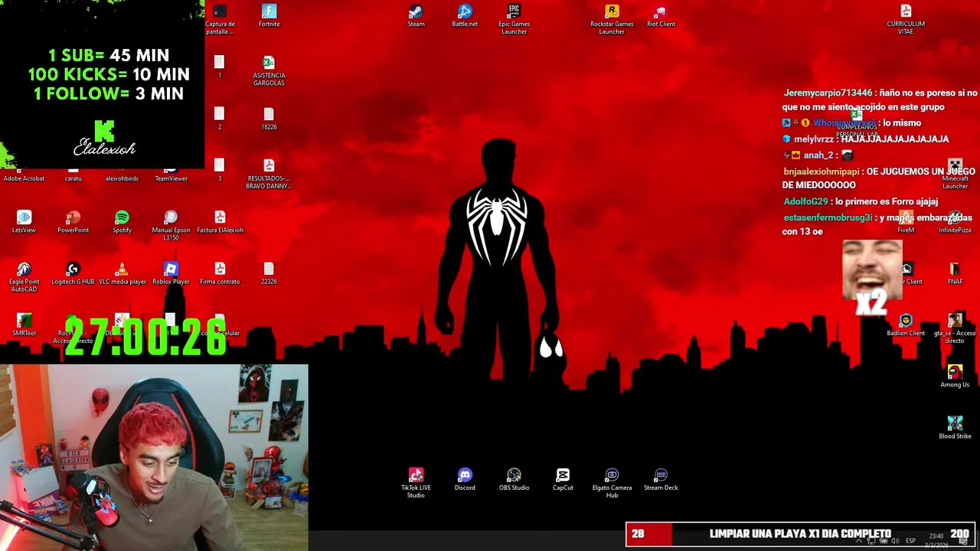Open the Battle.net shortcut
The width and height of the screenshot is (980, 551).
coord(465,16)
